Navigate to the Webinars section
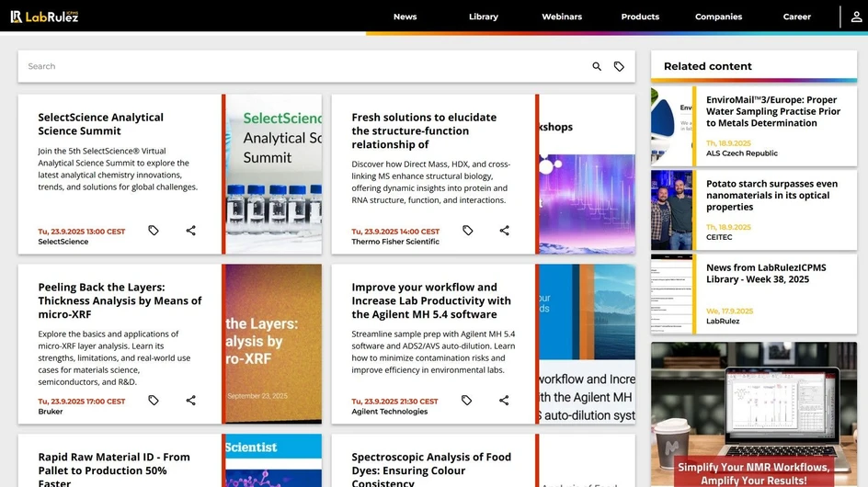Screen dimensions: 868x487 (x=562, y=17)
